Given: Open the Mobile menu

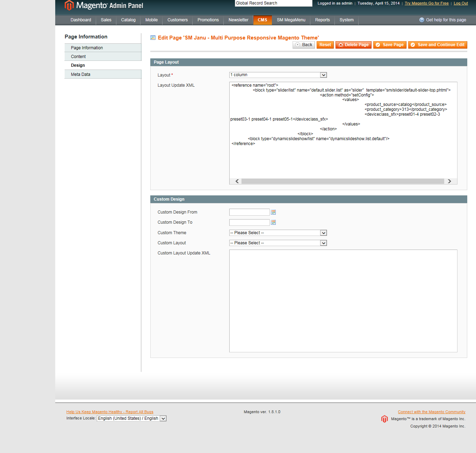Looking at the screenshot, I should pyautogui.click(x=152, y=20).
